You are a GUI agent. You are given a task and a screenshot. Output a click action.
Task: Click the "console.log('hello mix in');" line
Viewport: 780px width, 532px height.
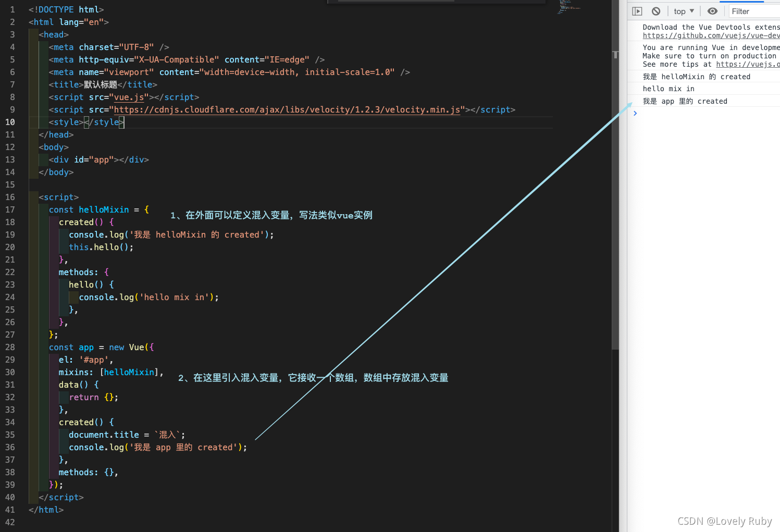pos(149,297)
